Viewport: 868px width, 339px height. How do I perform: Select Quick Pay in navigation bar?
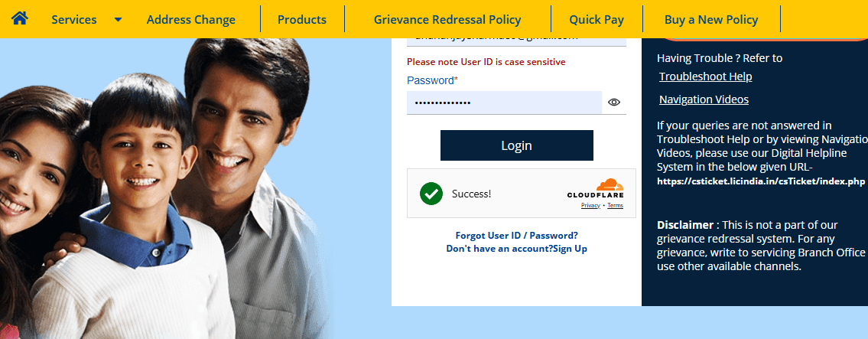(597, 20)
